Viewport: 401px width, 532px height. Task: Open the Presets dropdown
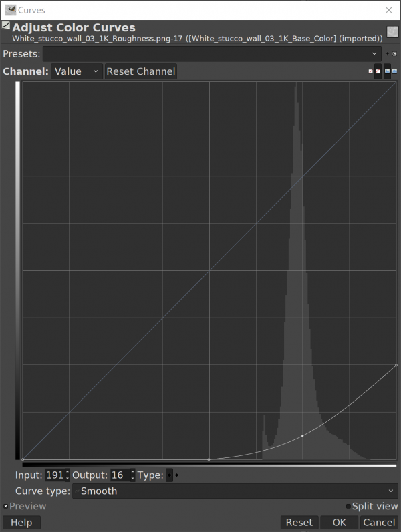coord(211,53)
